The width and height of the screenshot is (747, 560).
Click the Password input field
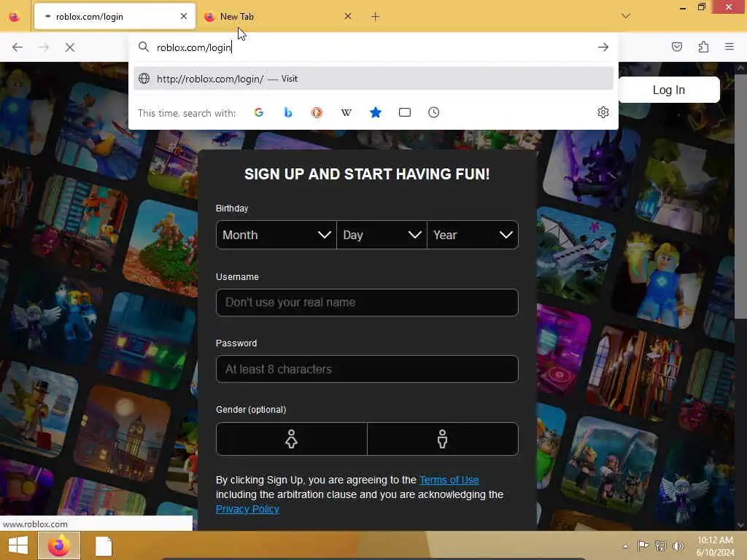(367, 369)
